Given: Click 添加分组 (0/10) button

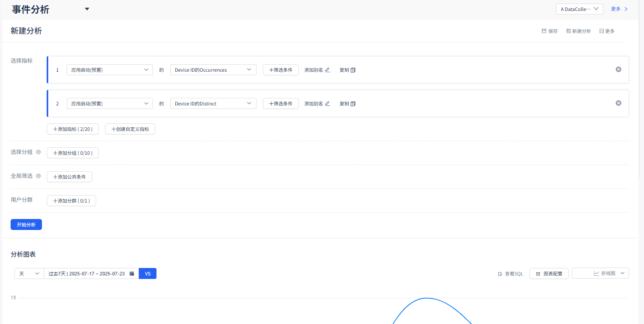Looking at the screenshot, I should point(73,153).
